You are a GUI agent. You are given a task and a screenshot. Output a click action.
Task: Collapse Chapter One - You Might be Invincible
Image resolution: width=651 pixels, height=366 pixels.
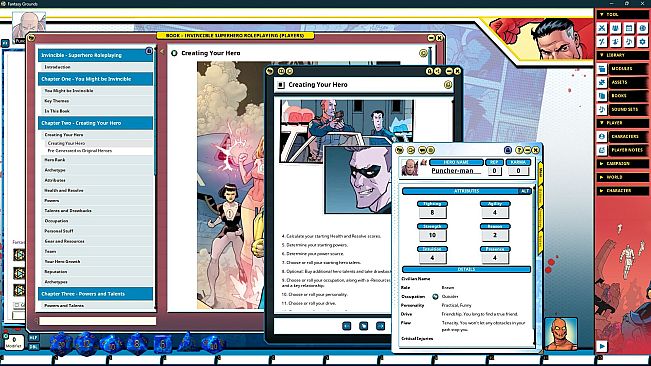pyautogui.click(x=95, y=79)
